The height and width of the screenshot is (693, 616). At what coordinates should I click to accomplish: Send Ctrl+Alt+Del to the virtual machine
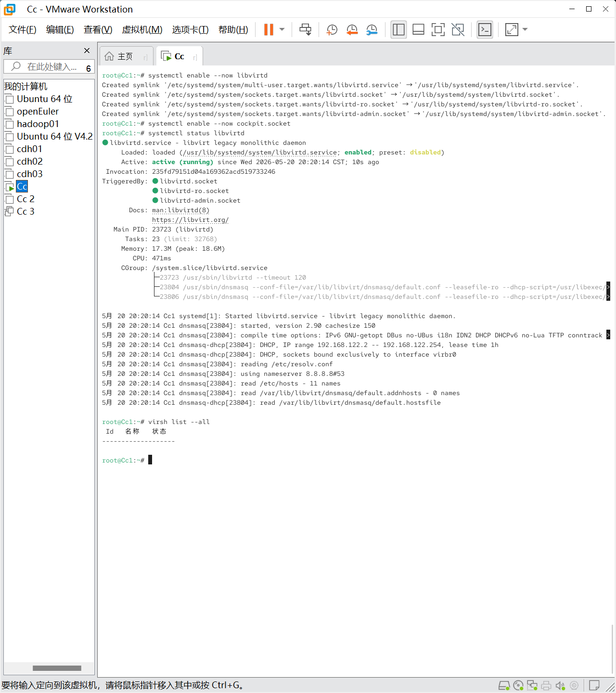click(305, 29)
